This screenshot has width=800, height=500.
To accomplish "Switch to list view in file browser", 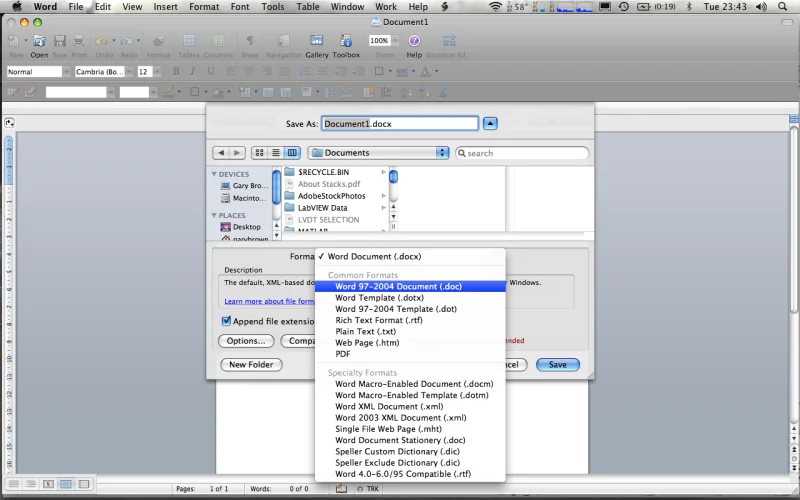I will [x=276, y=153].
